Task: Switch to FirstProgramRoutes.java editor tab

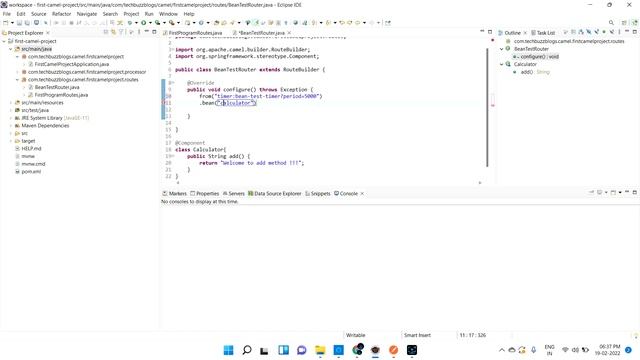Action: (x=193, y=33)
